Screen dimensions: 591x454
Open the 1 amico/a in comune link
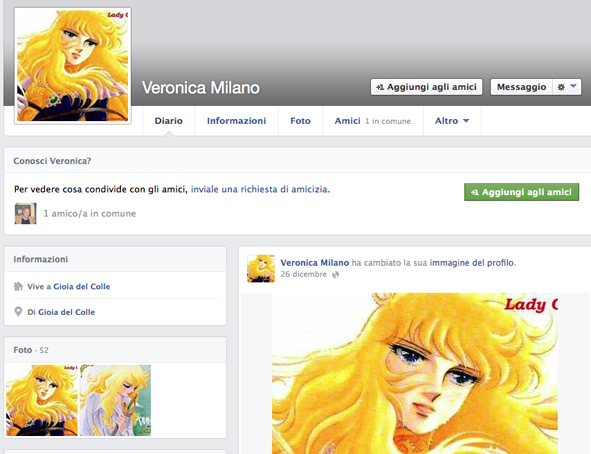(90, 214)
